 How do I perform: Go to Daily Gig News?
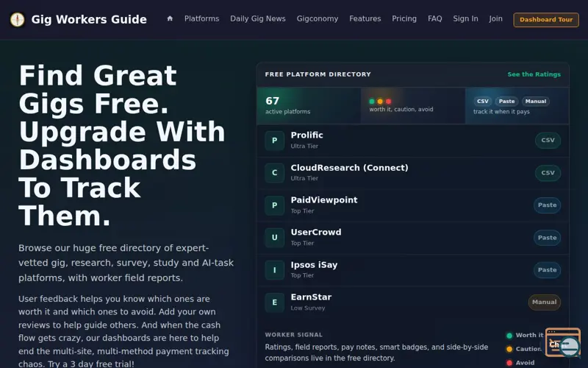258,19
